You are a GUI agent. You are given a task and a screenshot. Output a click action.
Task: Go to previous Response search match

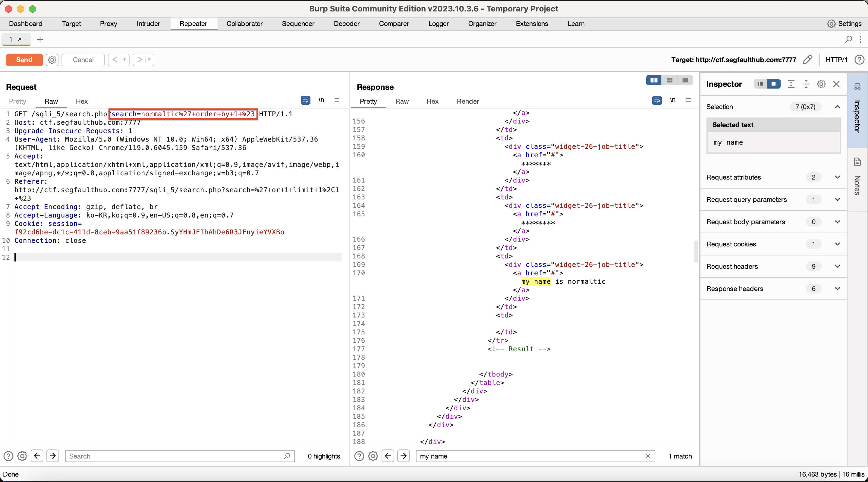pos(388,456)
